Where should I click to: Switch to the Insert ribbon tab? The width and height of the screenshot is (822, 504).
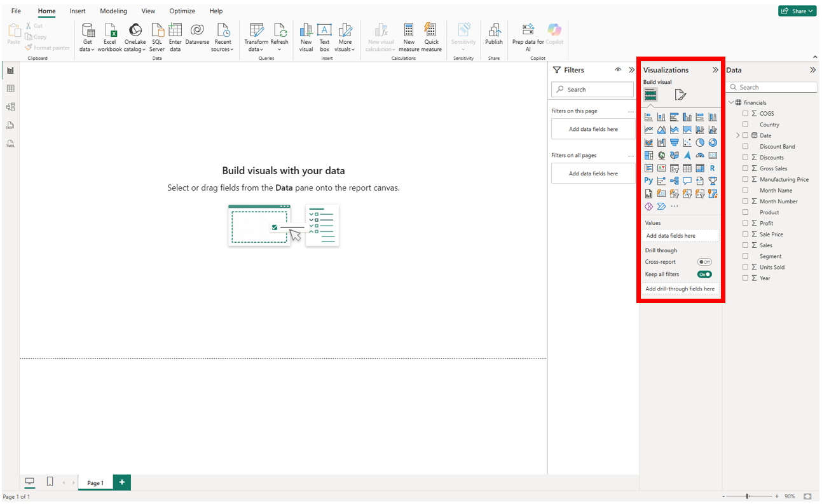coord(78,11)
